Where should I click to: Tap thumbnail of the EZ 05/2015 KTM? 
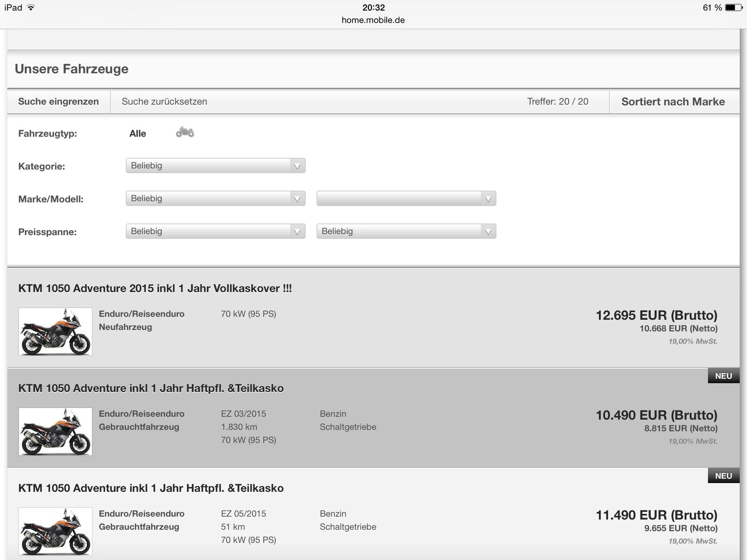[56, 532]
